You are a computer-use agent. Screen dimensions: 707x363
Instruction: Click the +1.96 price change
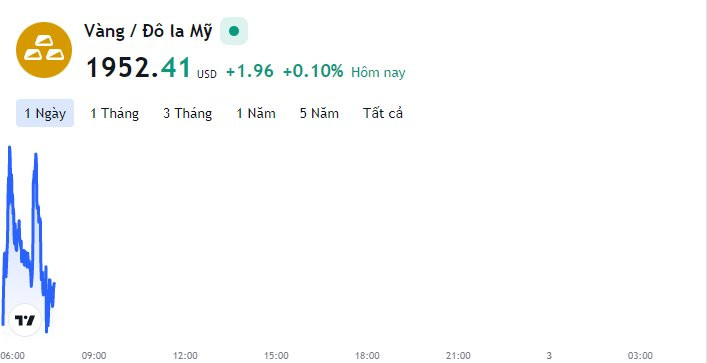(x=250, y=71)
